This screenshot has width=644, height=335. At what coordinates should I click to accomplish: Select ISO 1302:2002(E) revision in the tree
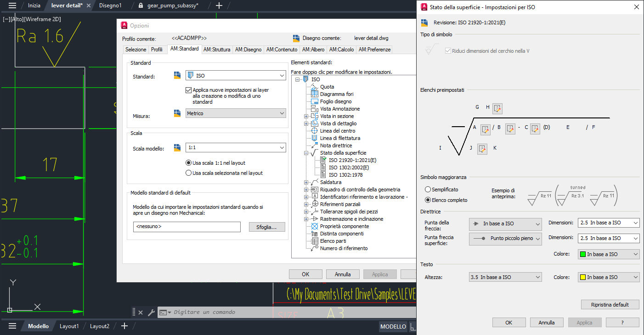coord(349,167)
